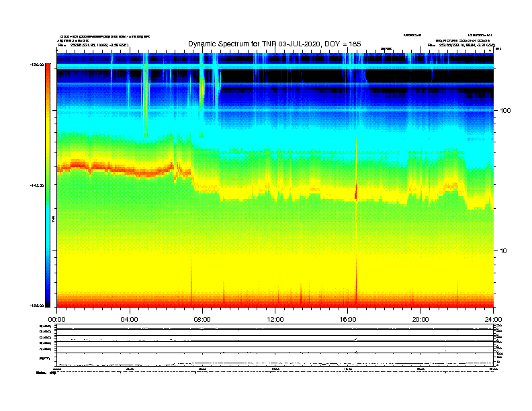Viewport: 532px width, 411px height.
Task: Click the 16:00 time axis label
Action: coord(348,320)
